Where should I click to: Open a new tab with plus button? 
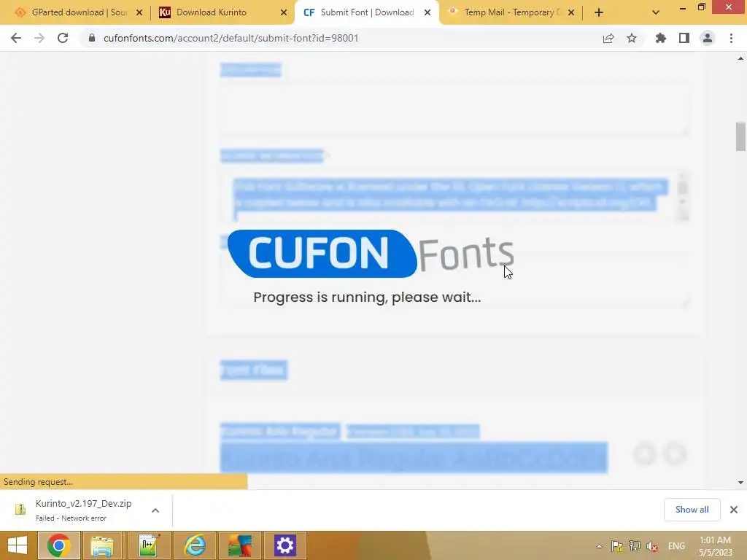[x=599, y=13]
